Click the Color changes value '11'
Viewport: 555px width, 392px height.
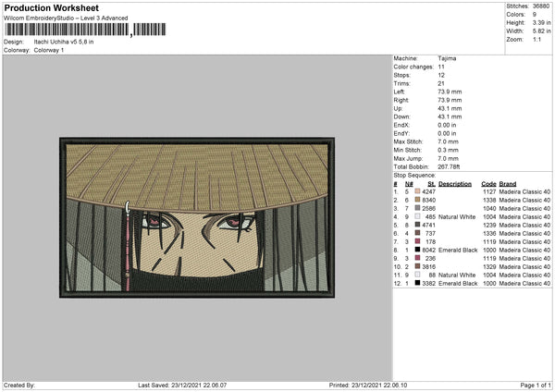pos(441,67)
